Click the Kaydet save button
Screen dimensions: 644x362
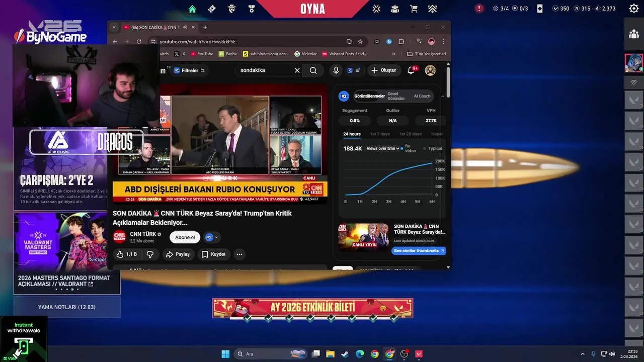214,254
